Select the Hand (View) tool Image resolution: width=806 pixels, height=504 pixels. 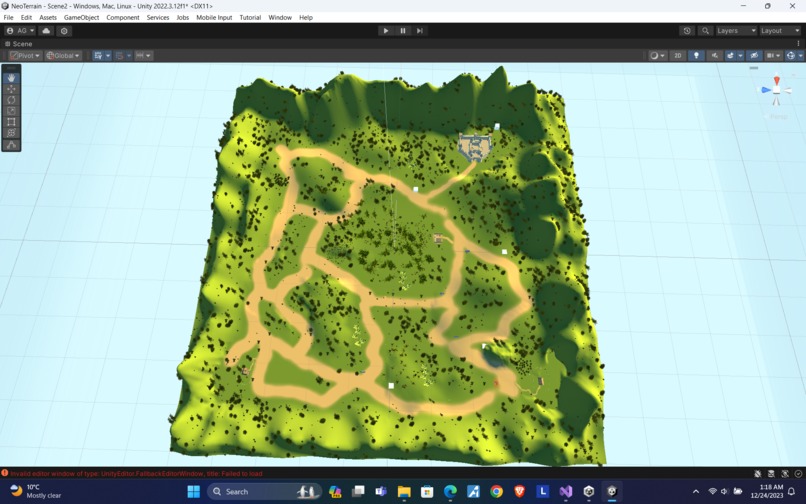pos(11,78)
